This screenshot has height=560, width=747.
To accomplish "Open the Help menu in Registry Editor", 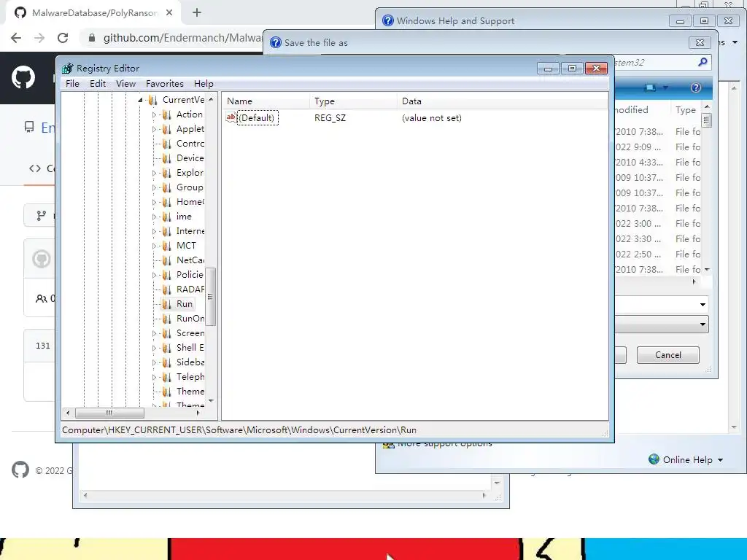I will [204, 83].
